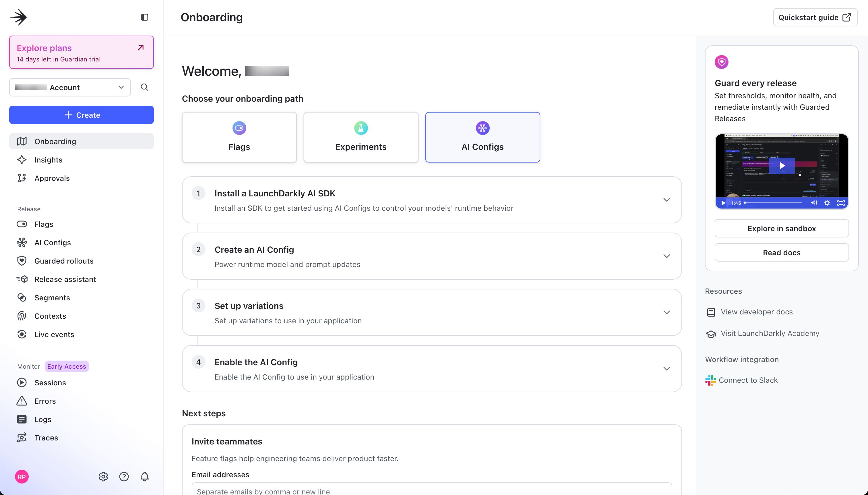The width and height of the screenshot is (868, 495).
Task: Click the Approvals branch icon
Action: 22,178
